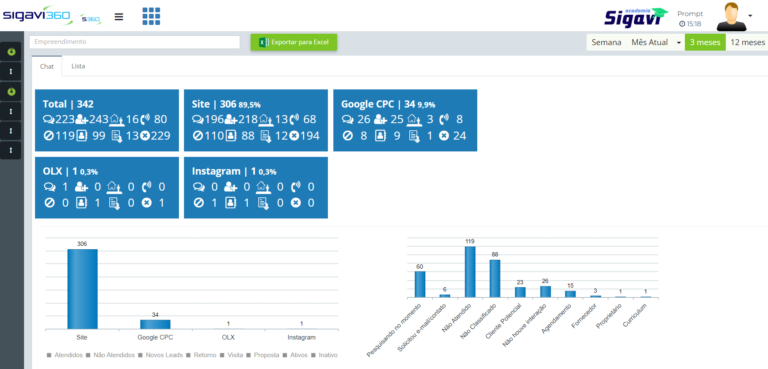Toggle the Proposta legend item
This screenshot has height=369, width=768.
click(x=265, y=355)
